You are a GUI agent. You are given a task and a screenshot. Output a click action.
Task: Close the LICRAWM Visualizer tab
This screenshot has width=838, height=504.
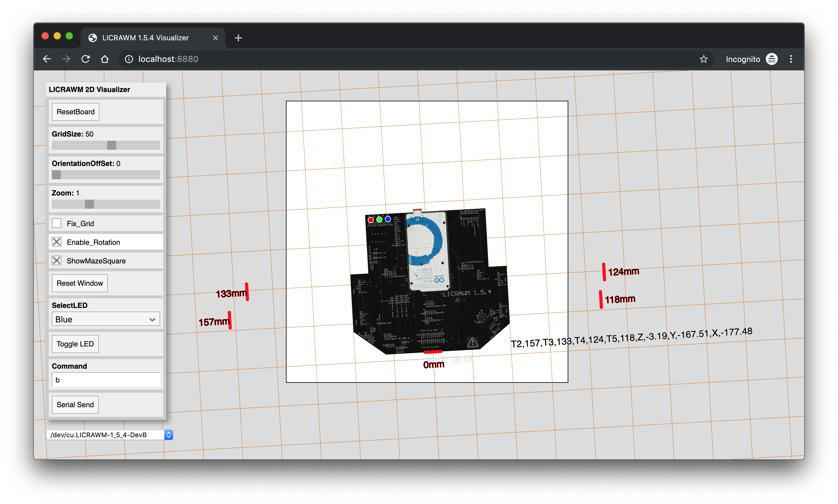[x=215, y=38]
